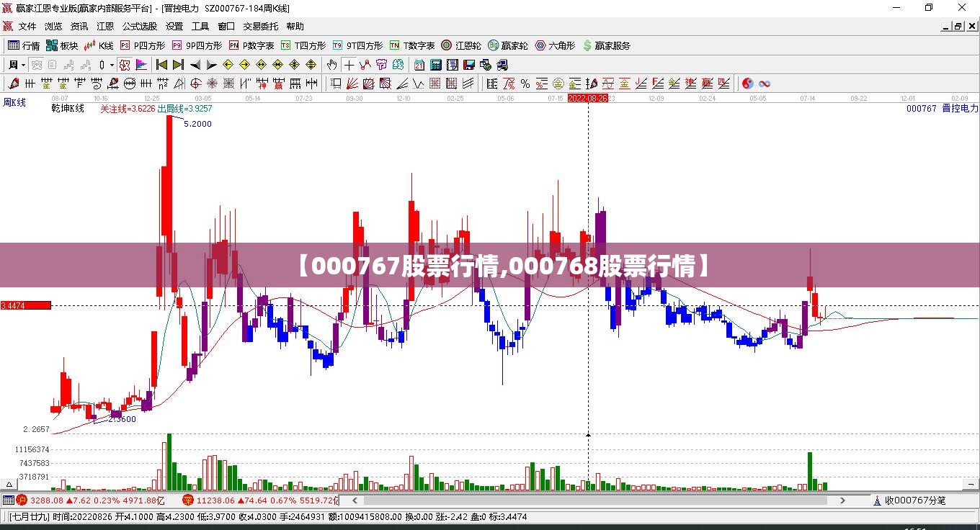Expand the candlestick style dropdown arrow
The image size is (980, 530).
tap(112, 65)
